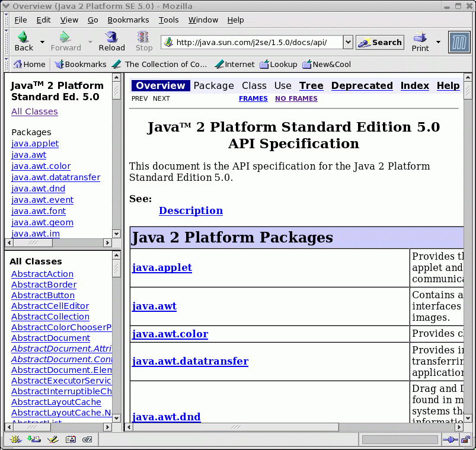
Task: Open the New&Cool bookmark folder
Action: tap(327, 65)
